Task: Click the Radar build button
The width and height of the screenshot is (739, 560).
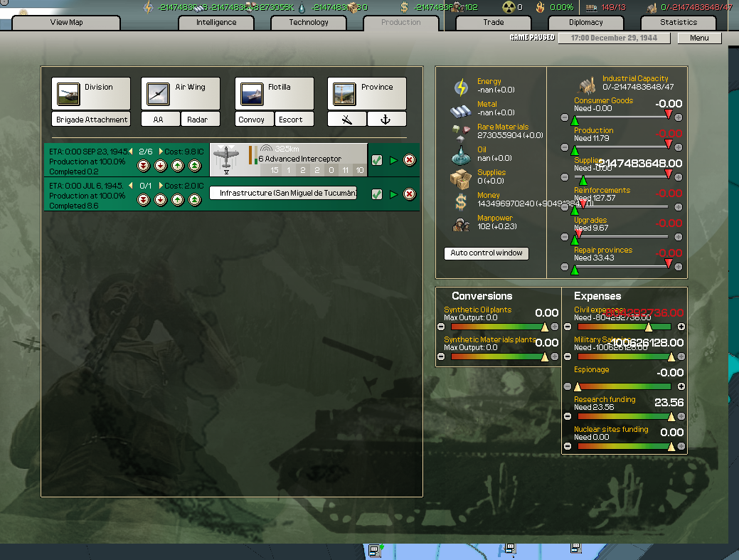Action: point(201,120)
